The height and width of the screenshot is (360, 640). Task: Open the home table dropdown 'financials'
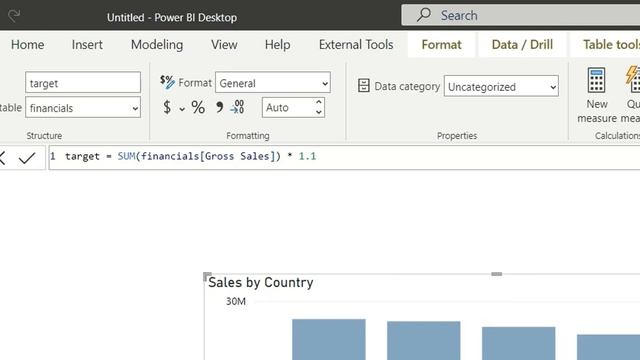(x=83, y=107)
